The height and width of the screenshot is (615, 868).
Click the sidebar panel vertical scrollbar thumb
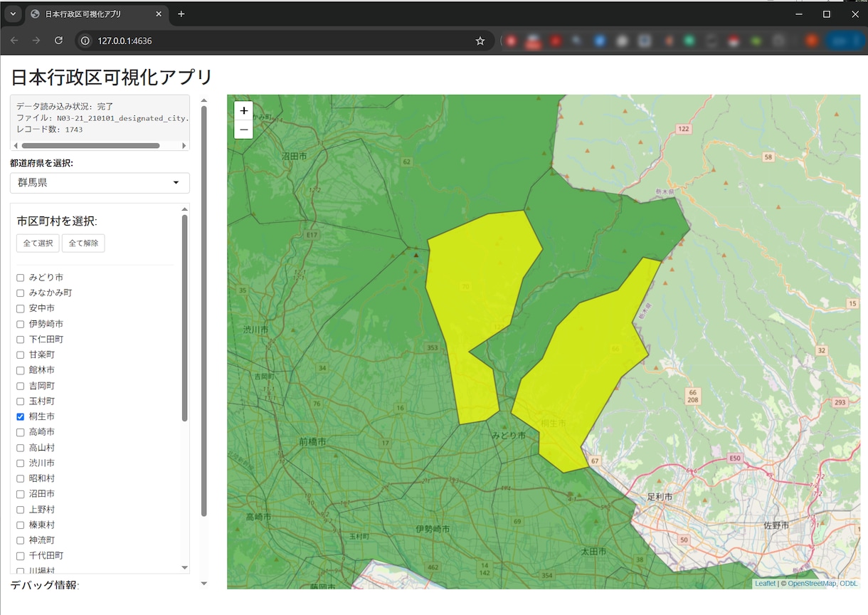(204, 311)
